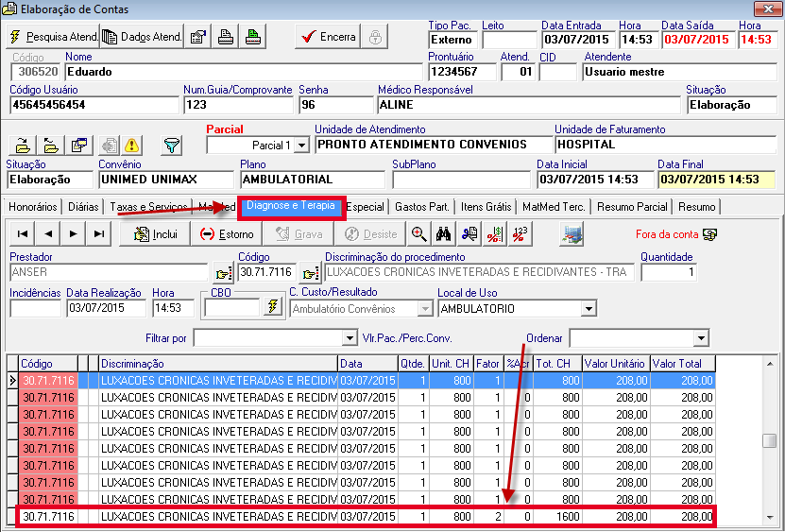Select the Diagnose e Terapia tab
Viewport: 785px width, 532px height.
tap(291, 206)
